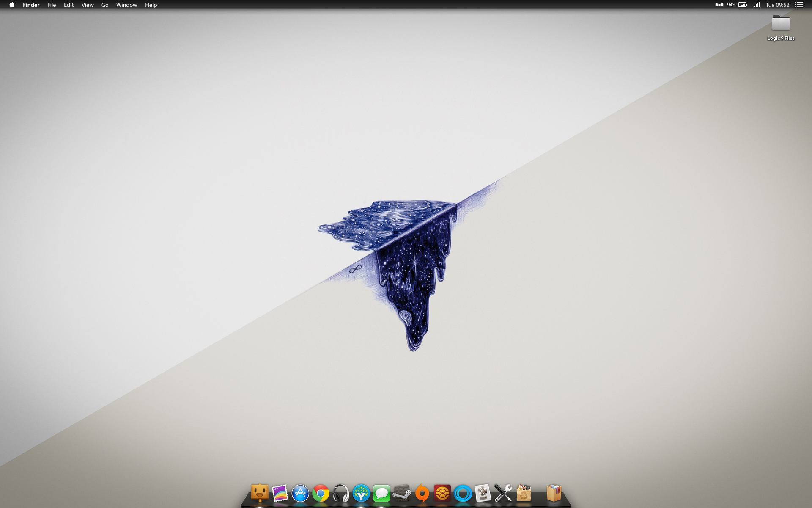Open the Finder menu

coord(31,5)
